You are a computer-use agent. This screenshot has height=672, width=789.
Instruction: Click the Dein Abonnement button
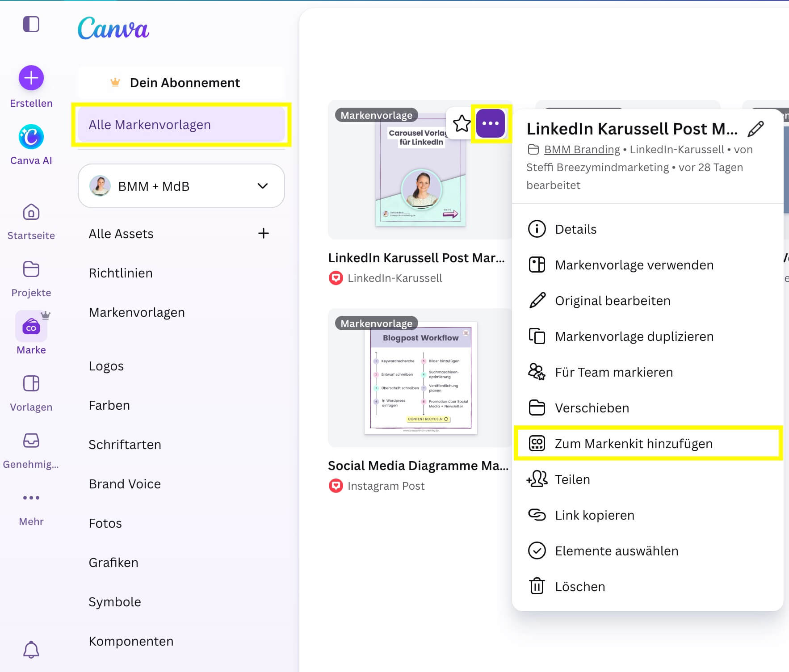[x=181, y=83]
